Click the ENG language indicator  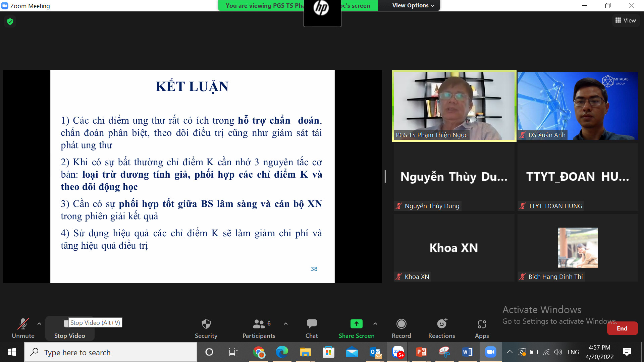coord(573,352)
